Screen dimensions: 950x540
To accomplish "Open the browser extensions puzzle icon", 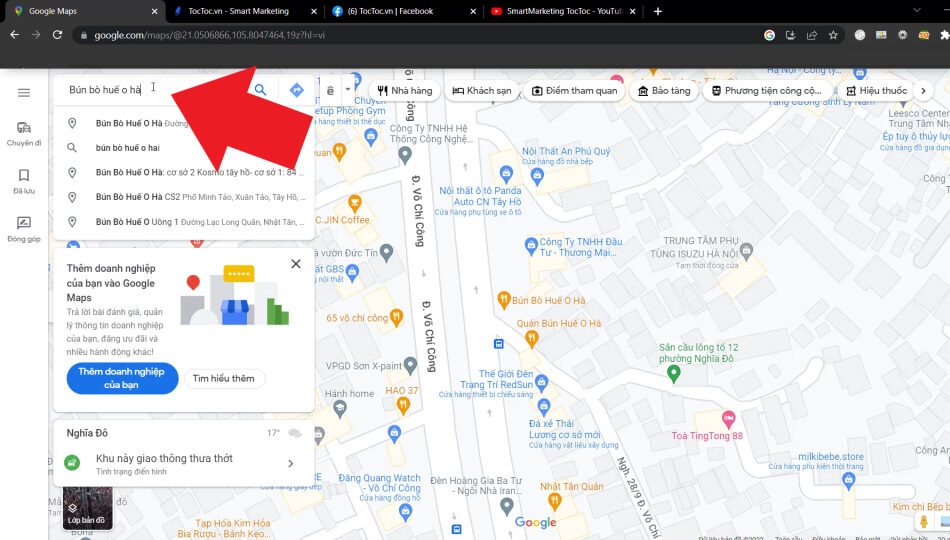I will point(944,35).
